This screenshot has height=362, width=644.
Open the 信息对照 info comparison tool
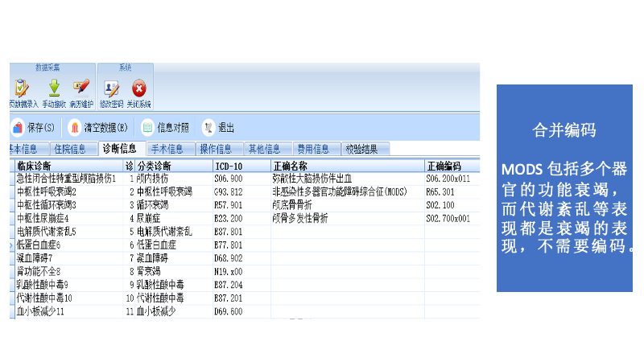tap(165, 127)
